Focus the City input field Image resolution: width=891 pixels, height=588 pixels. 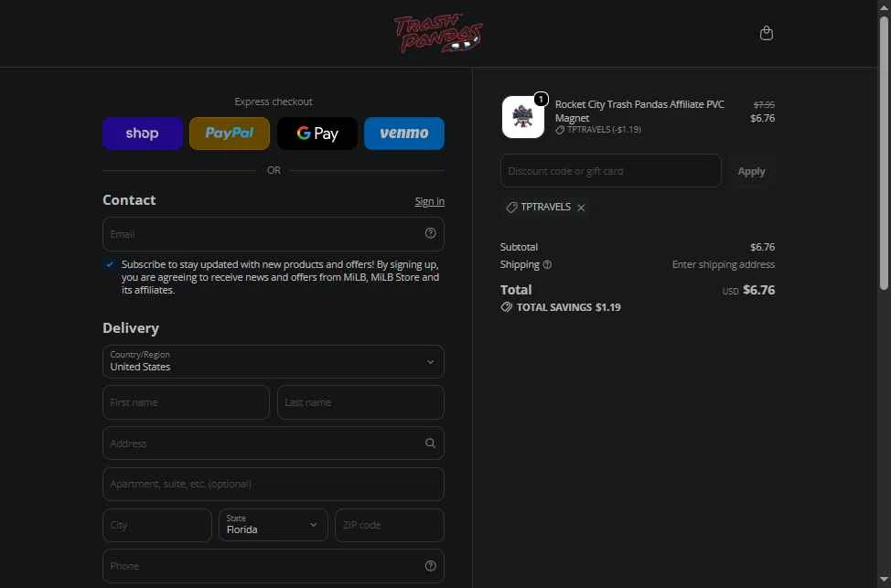tap(157, 525)
